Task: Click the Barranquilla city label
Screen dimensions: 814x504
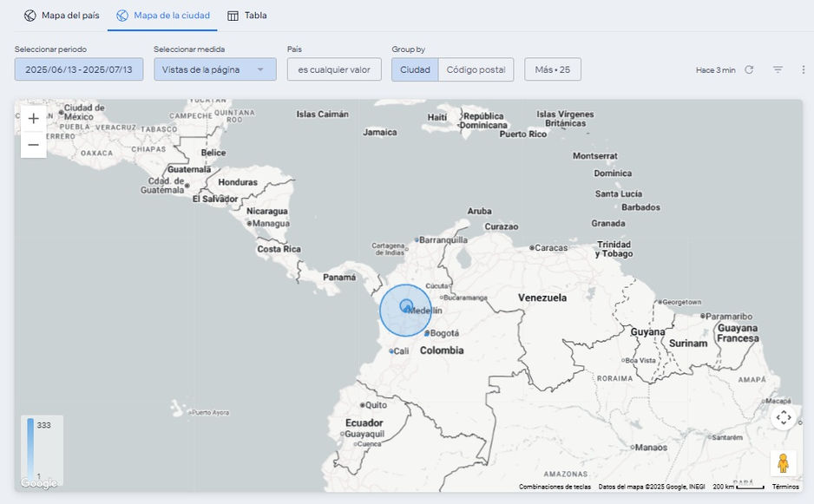Action: click(x=443, y=239)
